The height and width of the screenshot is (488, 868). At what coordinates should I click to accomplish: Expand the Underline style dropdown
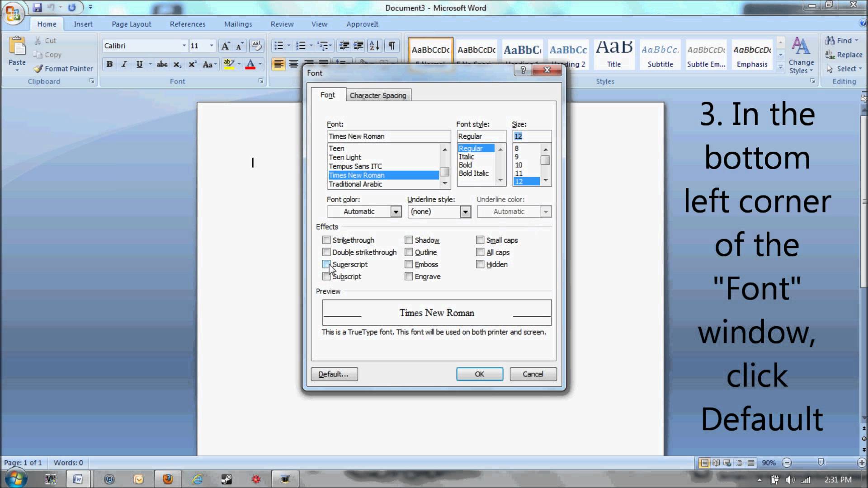[465, 211]
